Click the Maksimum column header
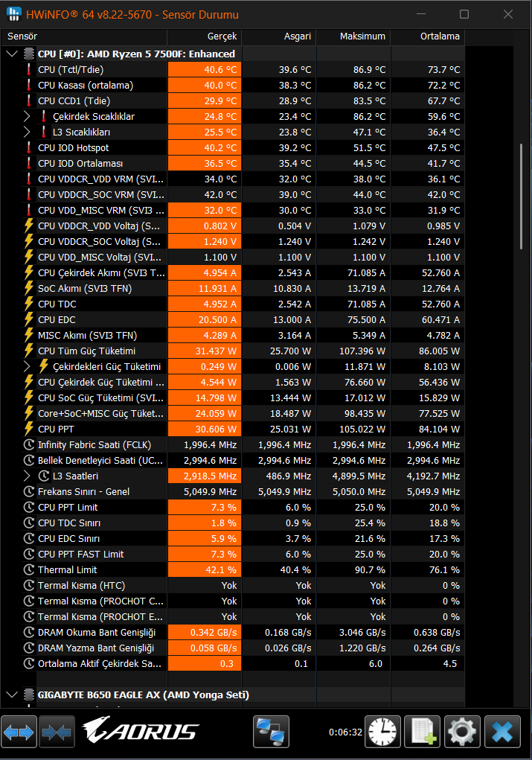This screenshot has width=532, height=760. click(x=353, y=36)
